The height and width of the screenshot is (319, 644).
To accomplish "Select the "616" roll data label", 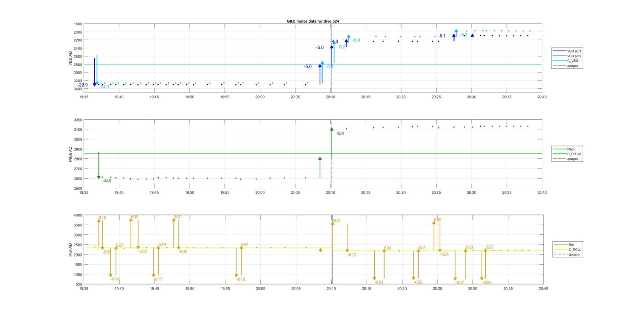I will click(102, 218).
